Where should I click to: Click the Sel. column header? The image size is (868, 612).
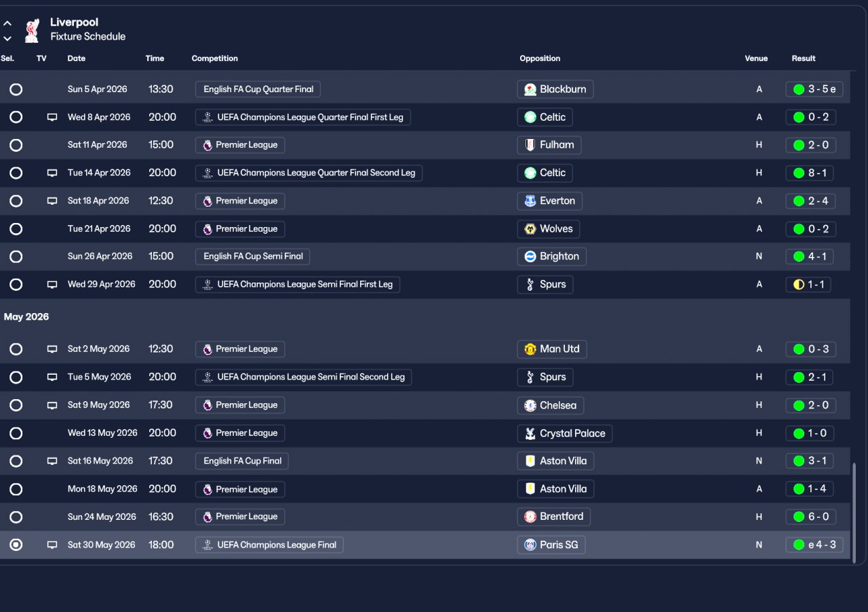coord(7,58)
